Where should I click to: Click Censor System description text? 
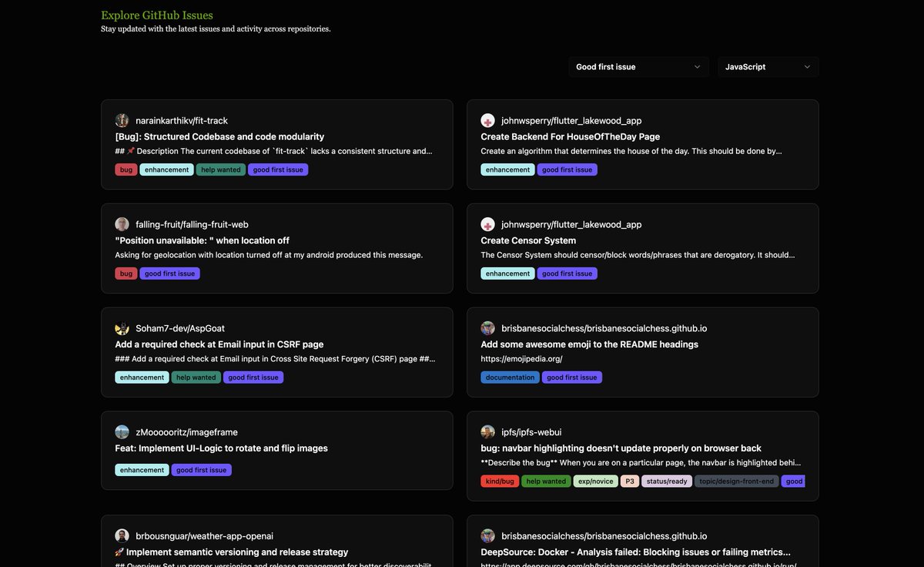638,255
